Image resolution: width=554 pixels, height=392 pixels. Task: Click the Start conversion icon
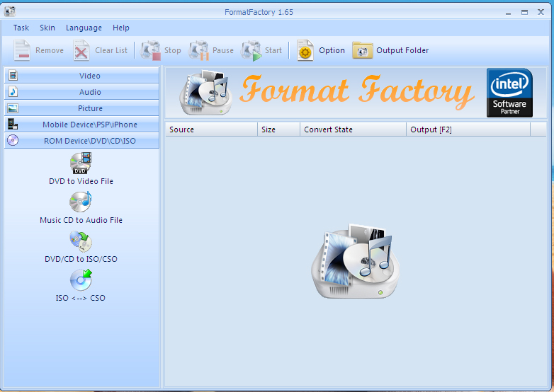click(251, 50)
